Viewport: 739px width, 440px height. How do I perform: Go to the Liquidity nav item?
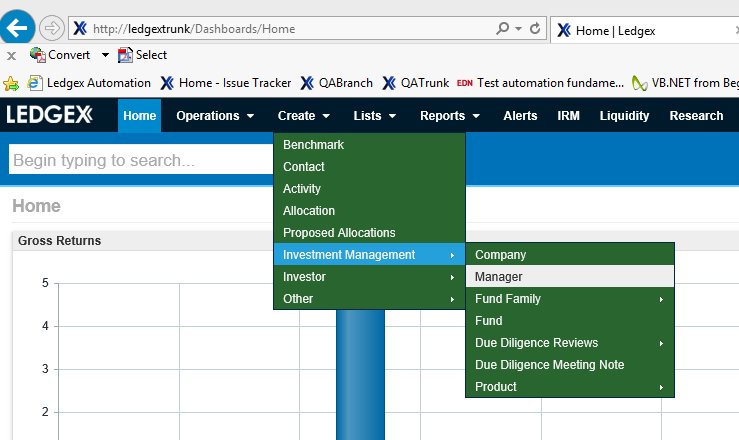click(624, 115)
